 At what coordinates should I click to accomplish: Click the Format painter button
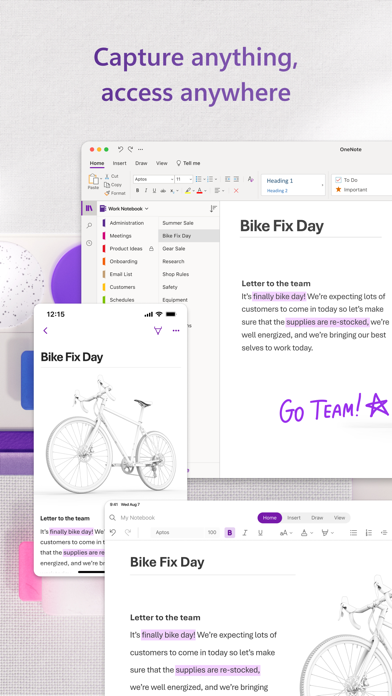click(115, 193)
